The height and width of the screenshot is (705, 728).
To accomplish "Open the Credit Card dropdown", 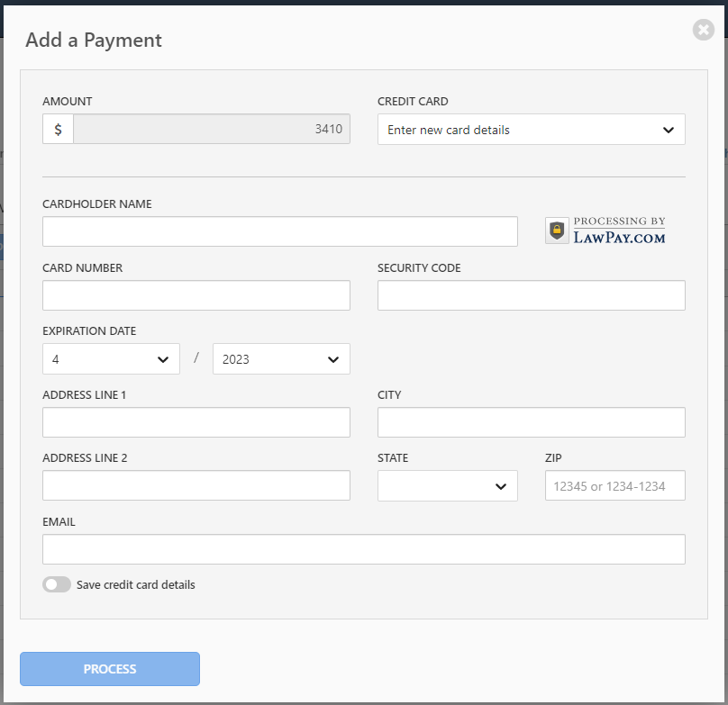I will tap(532, 130).
